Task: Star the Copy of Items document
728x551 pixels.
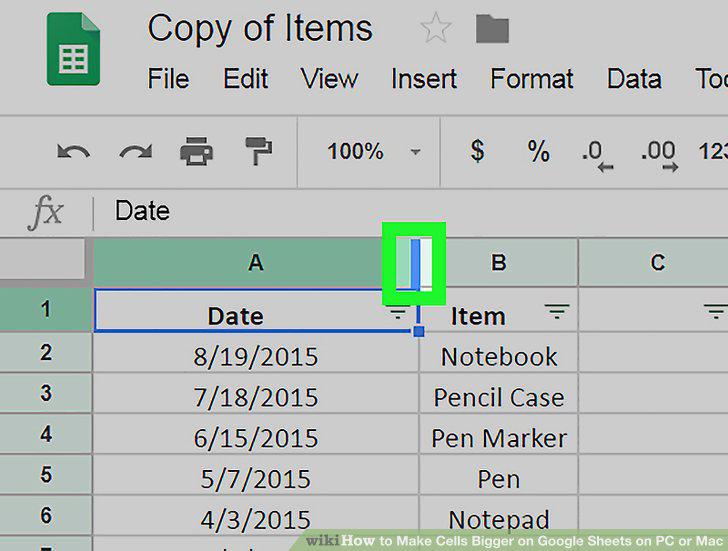Action: (x=436, y=28)
